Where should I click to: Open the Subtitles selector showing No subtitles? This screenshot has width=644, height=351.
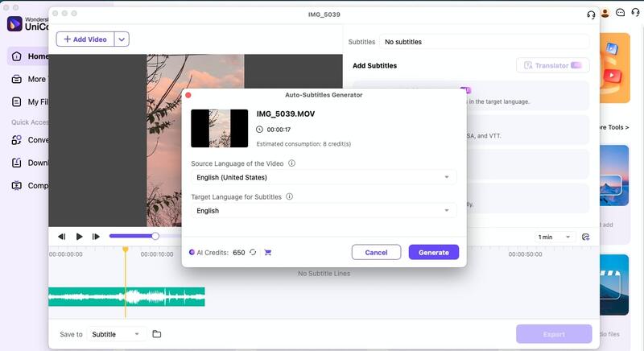coord(485,42)
